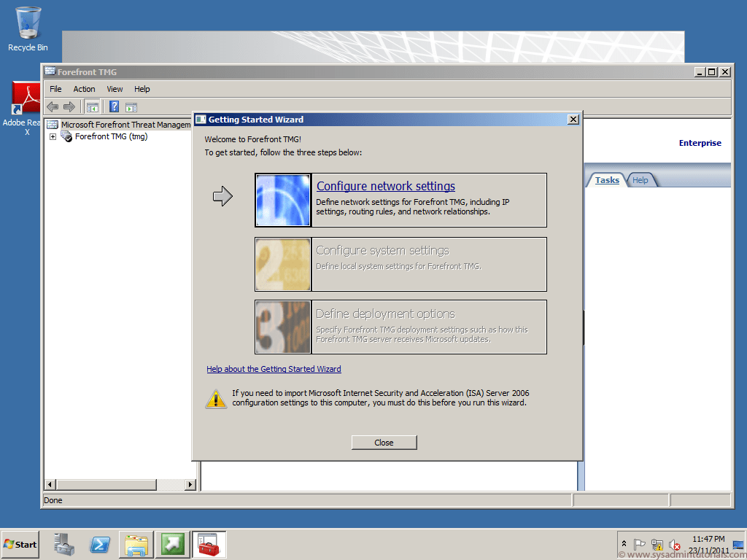747x560 pixels.
Task: Click the Start button
Action: [x=20, y=544]
